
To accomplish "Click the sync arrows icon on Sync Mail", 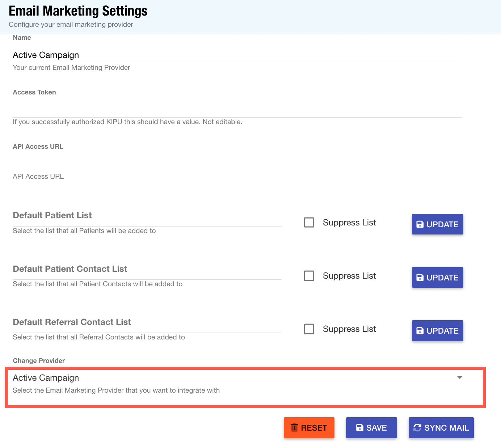I will (x=417, y=428).
